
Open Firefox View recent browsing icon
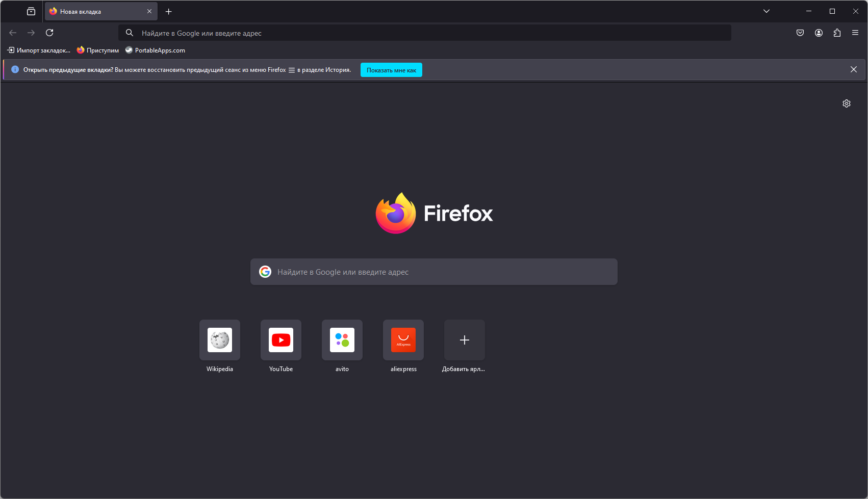pyautogui.click(x=31, y=11)
